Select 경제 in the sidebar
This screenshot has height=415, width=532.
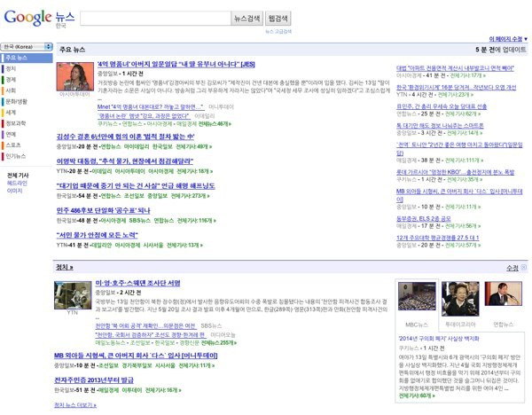coord(11,80)
